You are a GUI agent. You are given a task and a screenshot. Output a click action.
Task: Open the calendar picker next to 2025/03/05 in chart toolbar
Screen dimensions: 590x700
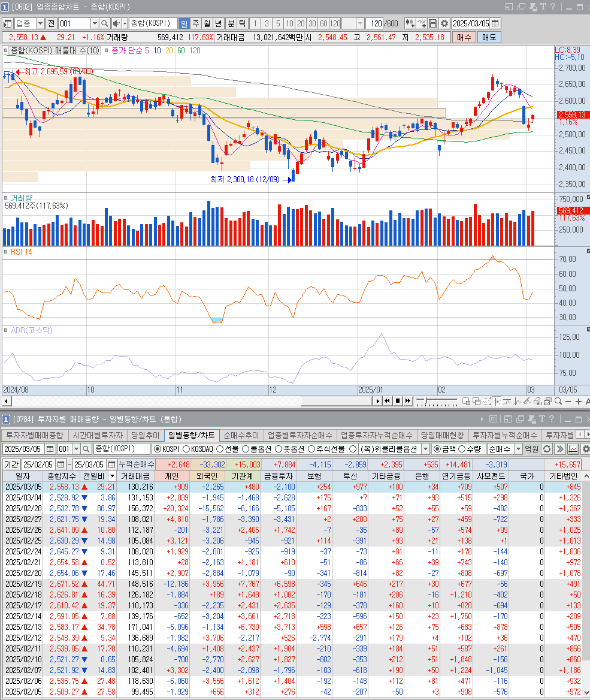(x=495, y=23)
